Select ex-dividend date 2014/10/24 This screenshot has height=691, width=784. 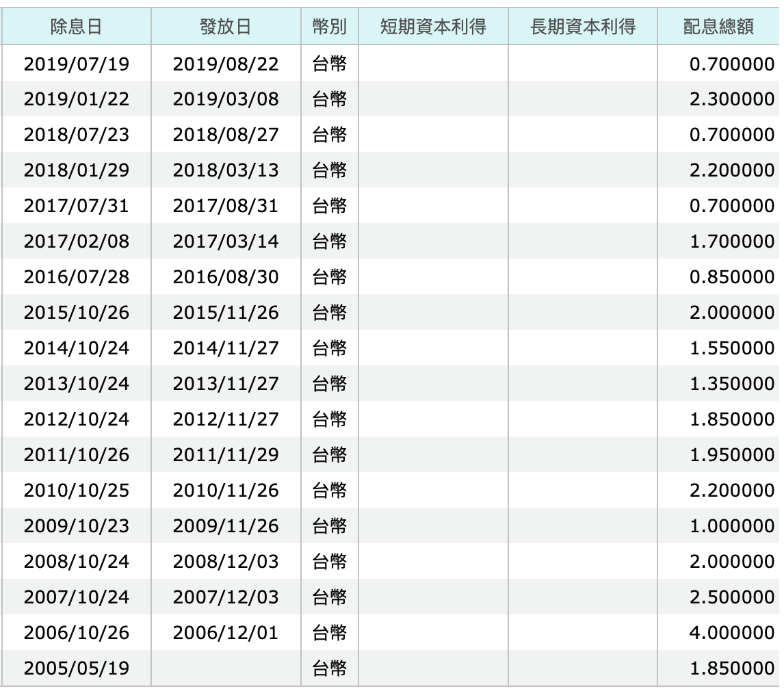tap(77, 348)
